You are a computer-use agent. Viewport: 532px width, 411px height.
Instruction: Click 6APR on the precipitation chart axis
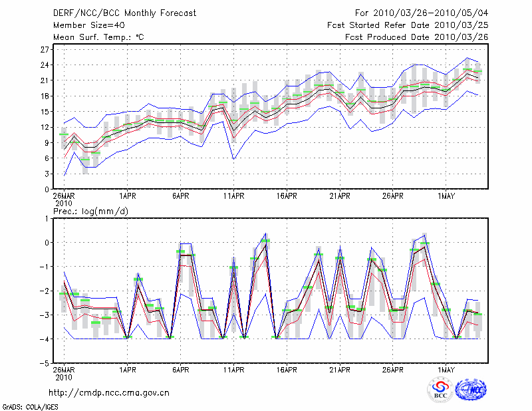[x=180, y=370]
